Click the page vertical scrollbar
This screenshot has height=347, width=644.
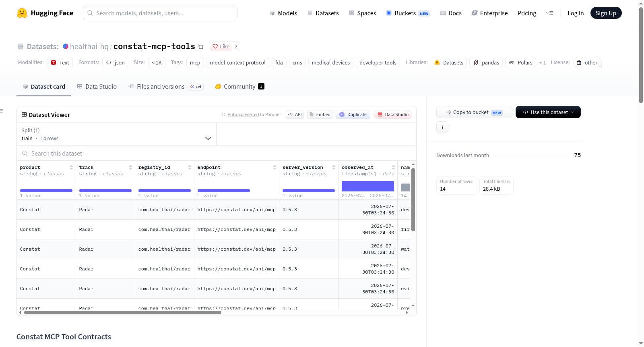coord(641,55)
